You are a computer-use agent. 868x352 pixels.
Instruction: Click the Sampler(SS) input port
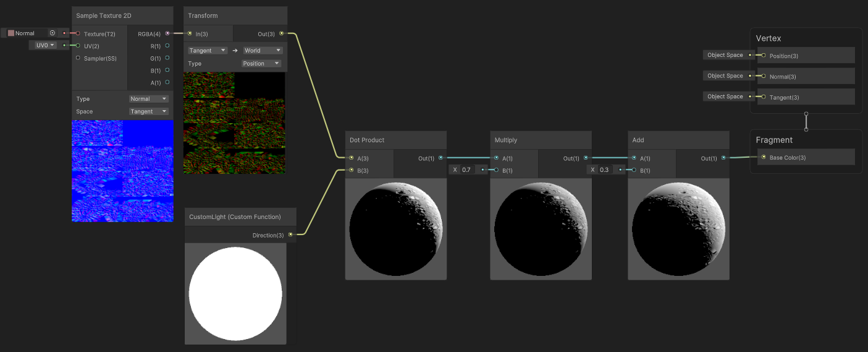pyautogui.click(x=78, y=58)
